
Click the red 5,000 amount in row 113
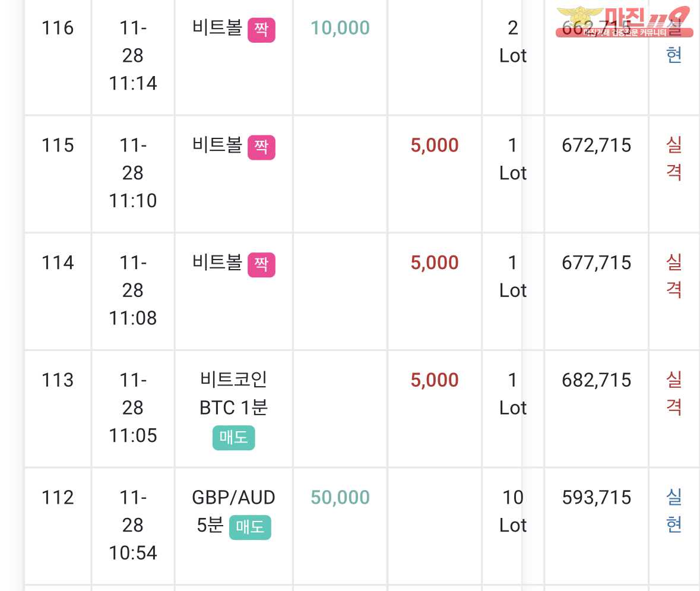pos(435,380)
